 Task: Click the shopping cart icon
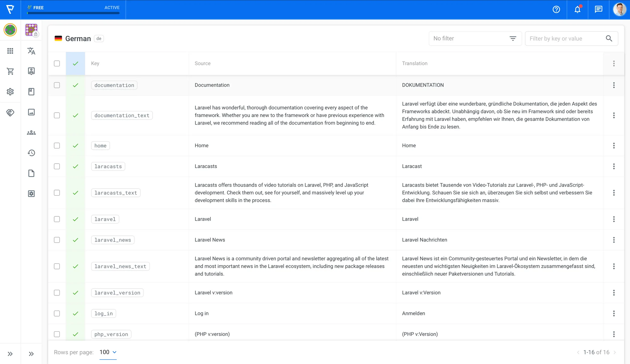10,71
